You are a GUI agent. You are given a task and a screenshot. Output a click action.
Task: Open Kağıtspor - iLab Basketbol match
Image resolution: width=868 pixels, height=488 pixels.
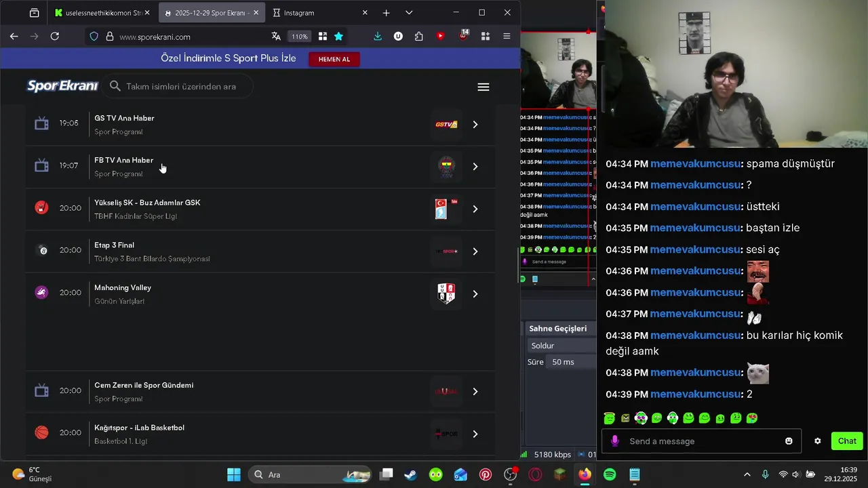pos(139,428)
